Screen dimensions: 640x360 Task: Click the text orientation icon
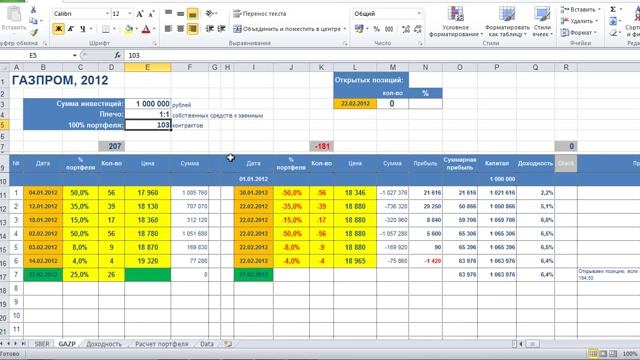coord(209,13)
